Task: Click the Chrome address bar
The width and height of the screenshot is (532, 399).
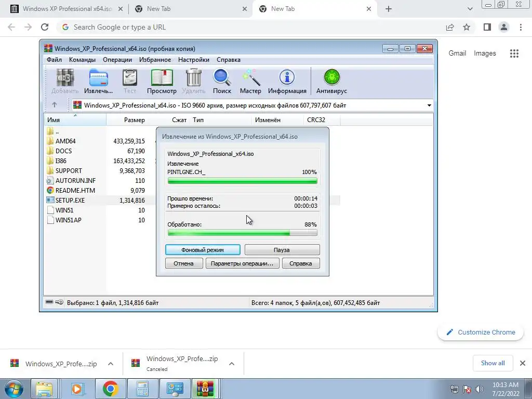Action: pos(251,27)
